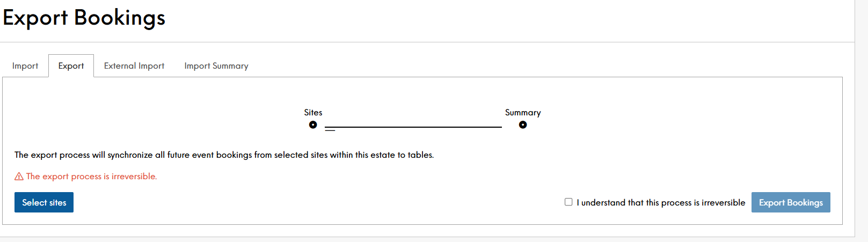
Task: Click the Export Bookings page heading
Action: (x=84, y=18)
